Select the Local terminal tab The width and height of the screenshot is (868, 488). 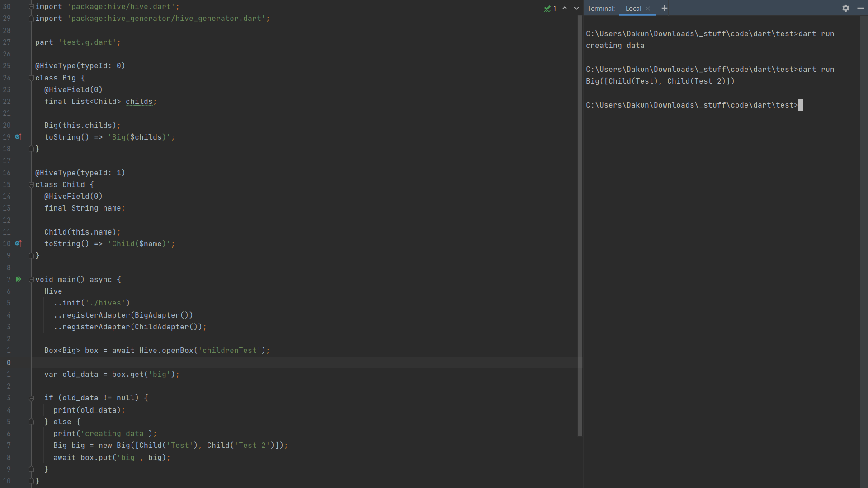[x=634, y=8]
